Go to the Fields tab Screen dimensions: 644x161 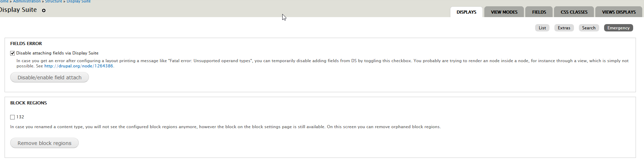[x=539, y=12]
